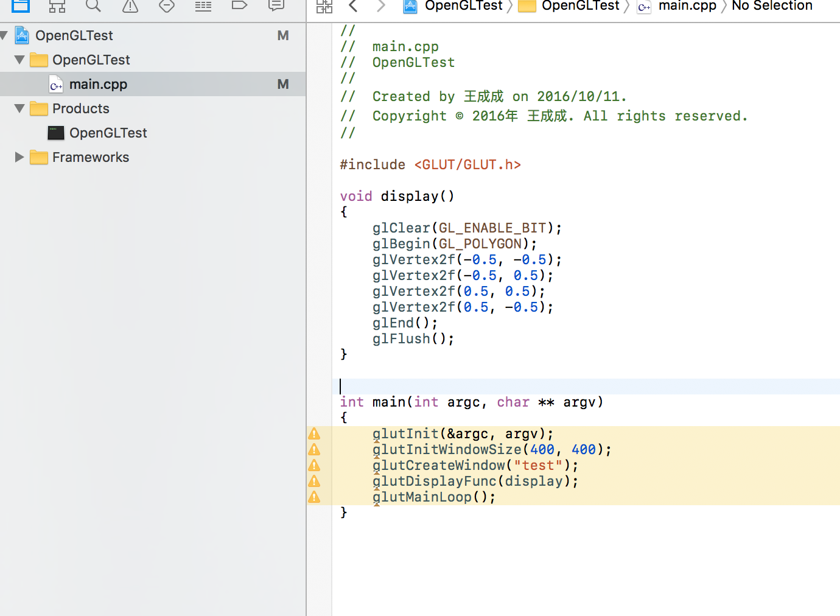Click the "Created by" comment line
Viewport: 840px width, 616px height.
coord(483,96)
